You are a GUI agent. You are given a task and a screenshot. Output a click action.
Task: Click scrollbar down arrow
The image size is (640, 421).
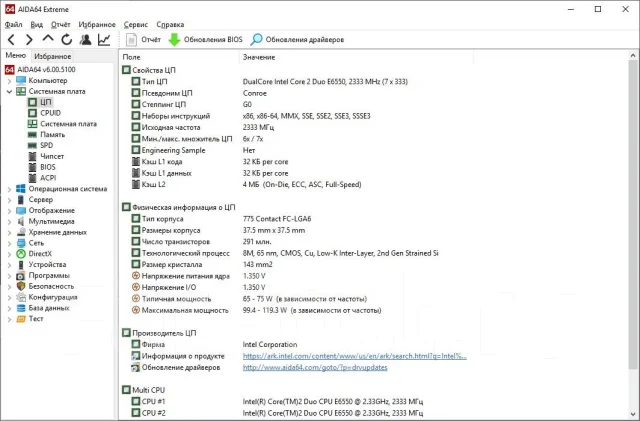633,414
